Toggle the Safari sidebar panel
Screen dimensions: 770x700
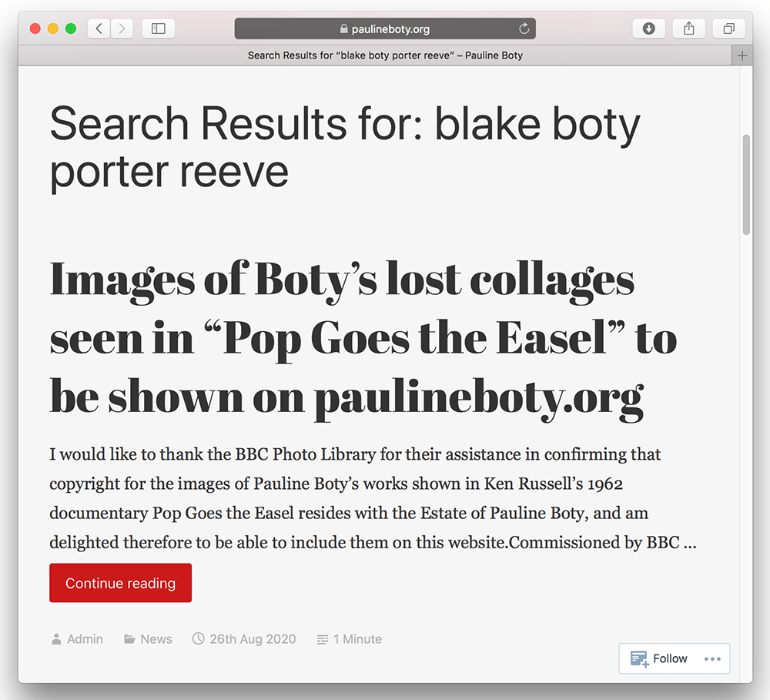point(159,29)
